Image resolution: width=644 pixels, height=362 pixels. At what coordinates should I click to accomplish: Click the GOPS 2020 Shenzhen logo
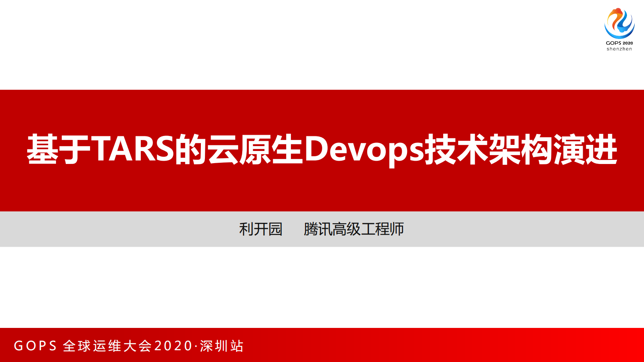tap(619, 29)
